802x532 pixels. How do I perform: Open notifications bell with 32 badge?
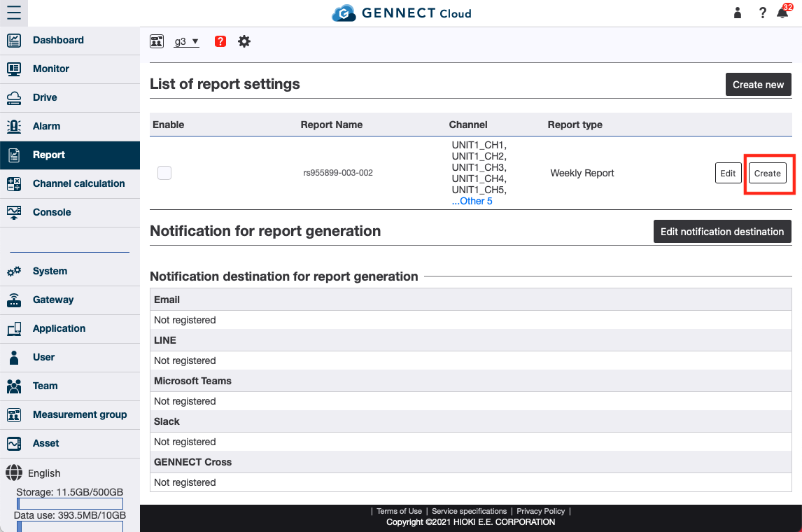784,11
